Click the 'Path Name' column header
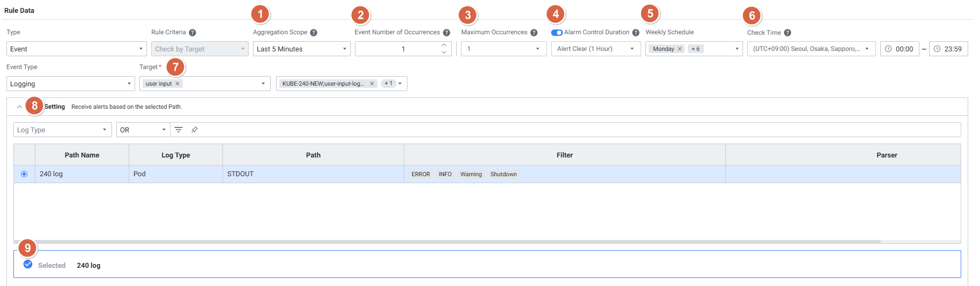This screenshot has width=980, height=286. [82, 155]
